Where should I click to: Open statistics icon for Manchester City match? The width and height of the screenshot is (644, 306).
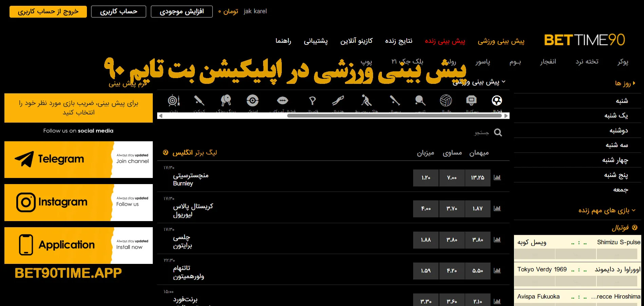pyautogui.click(x=497, y=178)
